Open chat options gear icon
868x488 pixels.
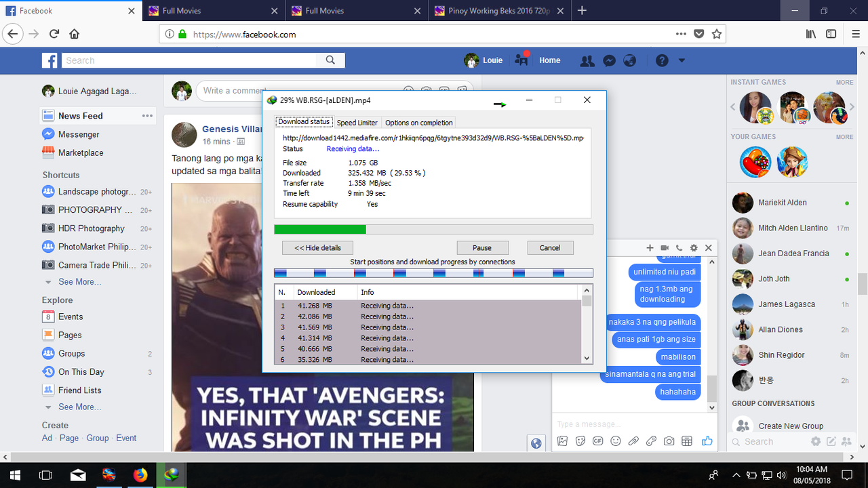coord(694,248)
